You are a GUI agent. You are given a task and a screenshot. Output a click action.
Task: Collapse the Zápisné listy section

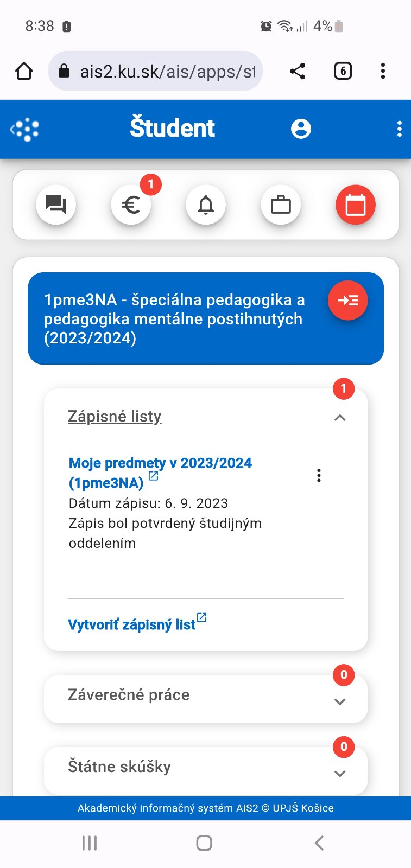(x=340, y=417)
